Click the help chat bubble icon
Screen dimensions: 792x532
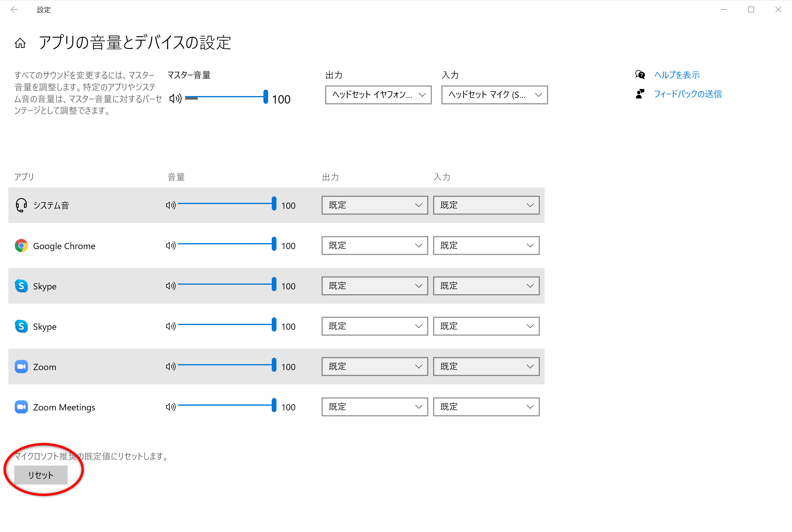[640, 75]
